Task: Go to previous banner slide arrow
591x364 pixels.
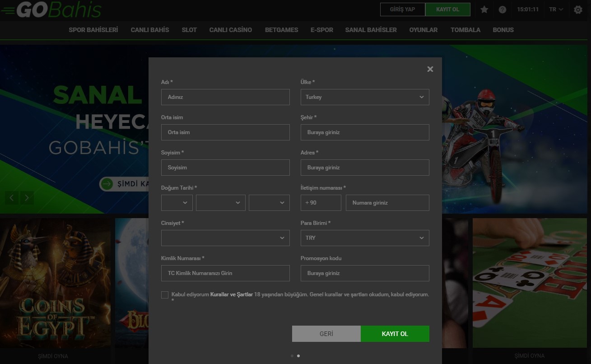Action: (x=12, y=197)
